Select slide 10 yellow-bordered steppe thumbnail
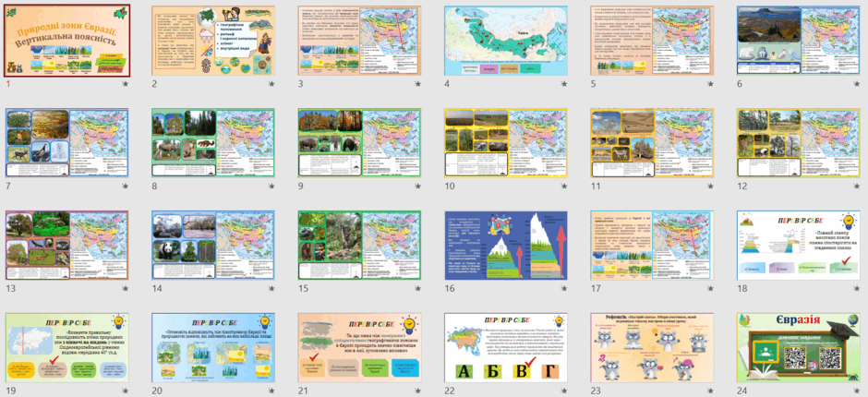The height and width of the screenshot is (397, 868). [505, 143]
